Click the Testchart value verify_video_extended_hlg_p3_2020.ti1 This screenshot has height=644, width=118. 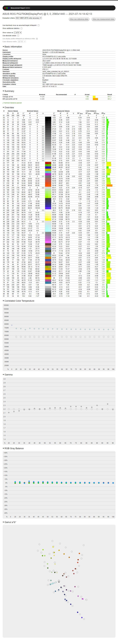coord(55,71)
